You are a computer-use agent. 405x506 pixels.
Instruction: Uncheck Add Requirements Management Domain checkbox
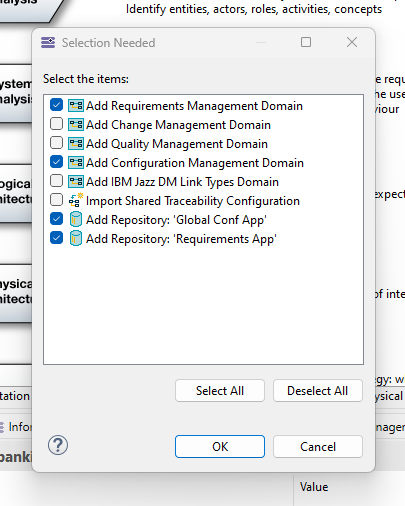pos(56,105)
